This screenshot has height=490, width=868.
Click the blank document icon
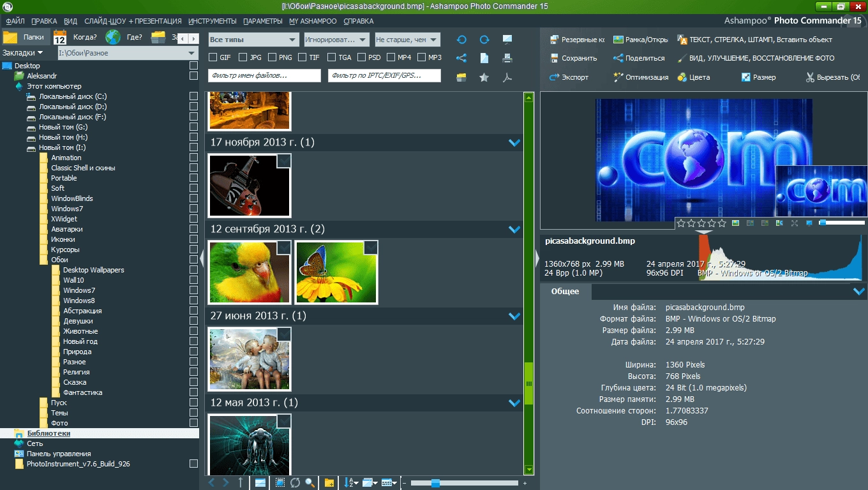point(484,58)
